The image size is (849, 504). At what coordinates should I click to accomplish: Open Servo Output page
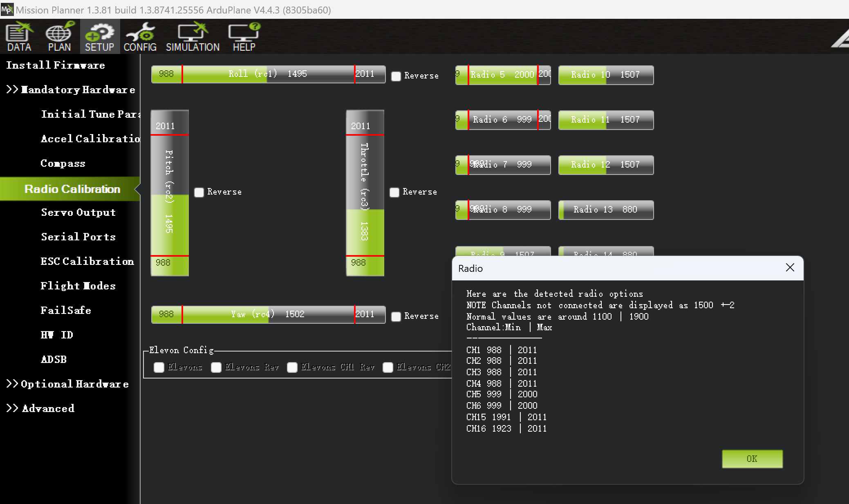[78, 212]
